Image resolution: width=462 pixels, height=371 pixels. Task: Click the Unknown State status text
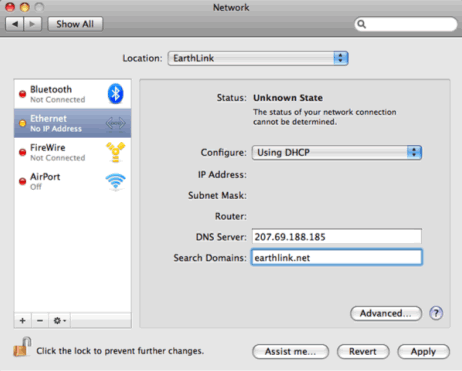point(288,98)
